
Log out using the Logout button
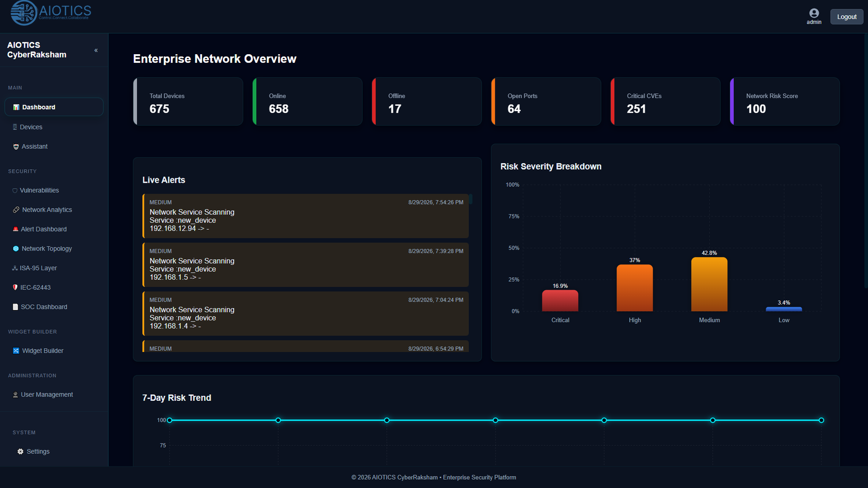[846, 17]
